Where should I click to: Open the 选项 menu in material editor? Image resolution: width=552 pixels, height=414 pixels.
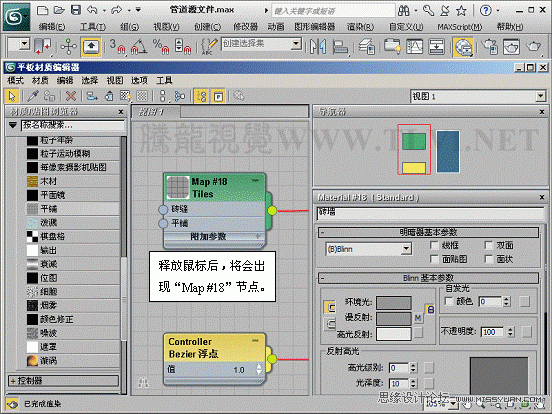139,81
